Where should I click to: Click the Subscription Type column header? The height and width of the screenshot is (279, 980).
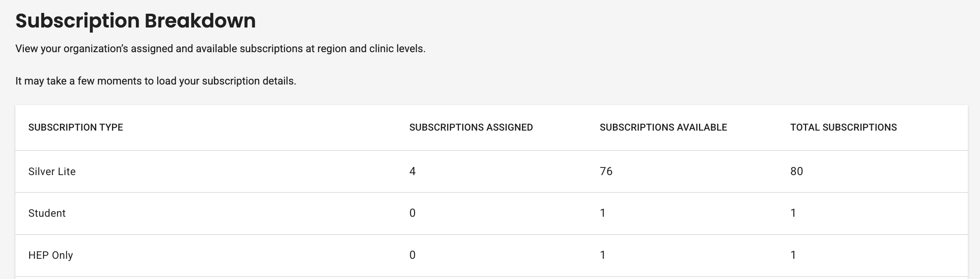click(76, 127)
